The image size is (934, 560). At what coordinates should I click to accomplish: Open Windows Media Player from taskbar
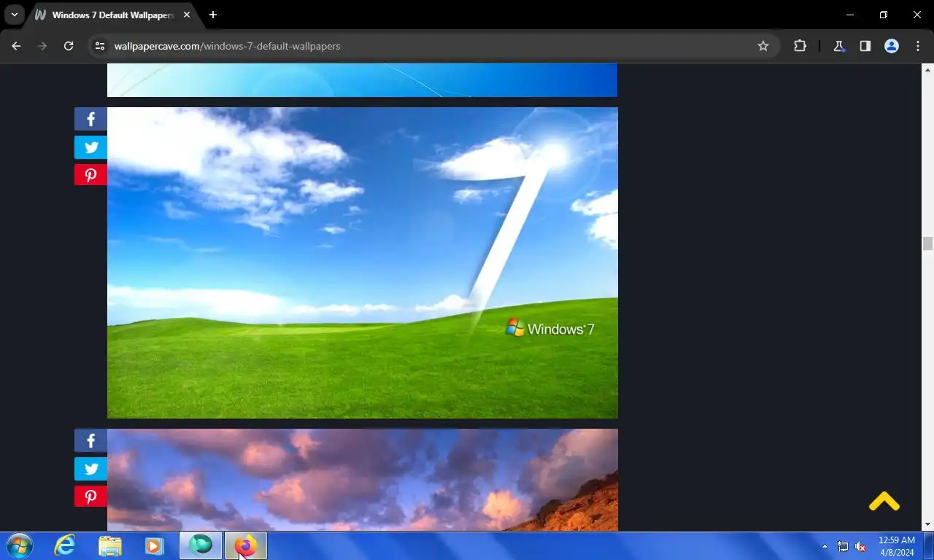tap(154, 545)
